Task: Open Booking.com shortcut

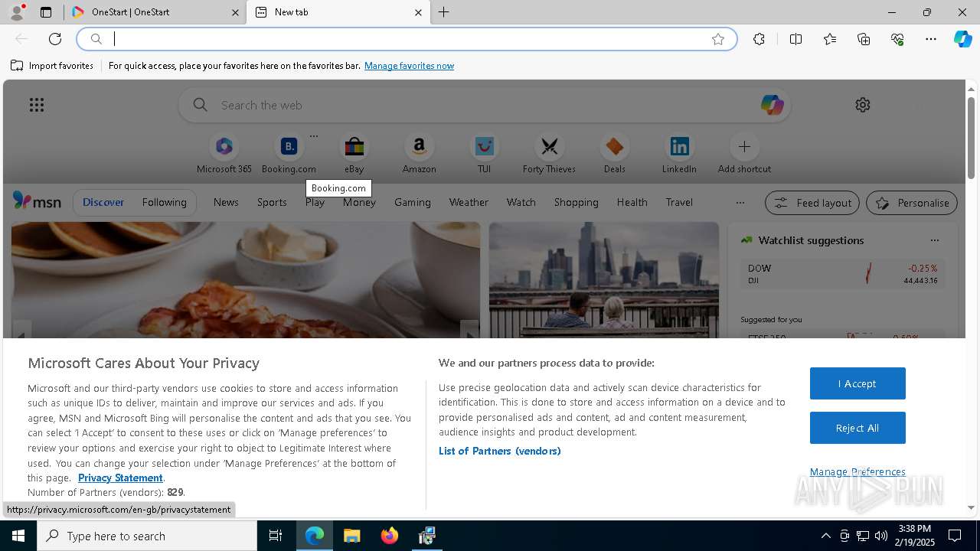Action: tap(289, 154)
